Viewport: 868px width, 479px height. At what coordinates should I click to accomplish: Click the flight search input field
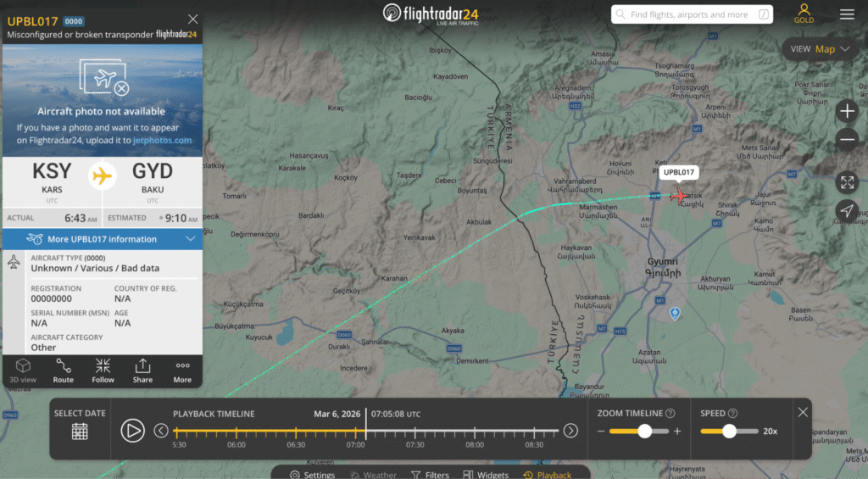pyautogui.click(x=692, y=14)
